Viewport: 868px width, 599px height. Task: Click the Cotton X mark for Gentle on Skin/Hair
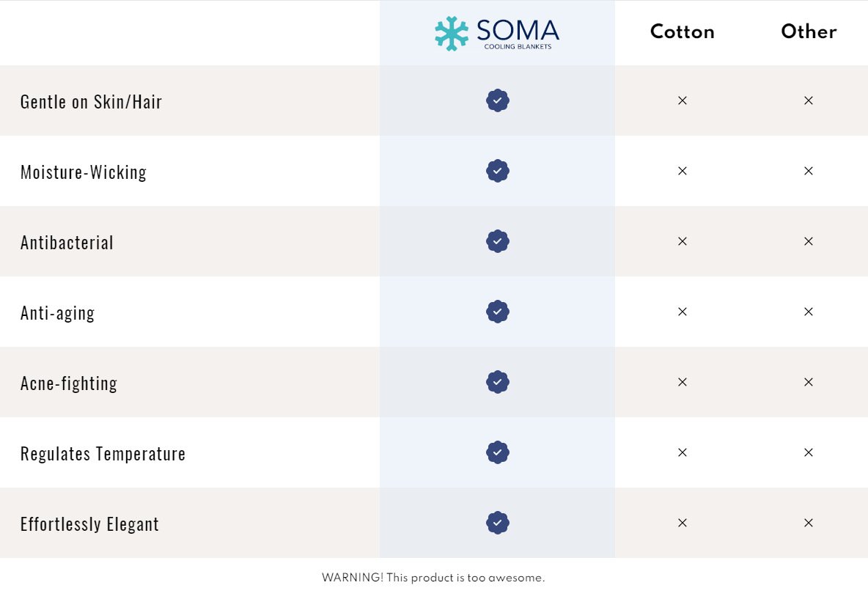pyautogui.click(x=683, y=100)
